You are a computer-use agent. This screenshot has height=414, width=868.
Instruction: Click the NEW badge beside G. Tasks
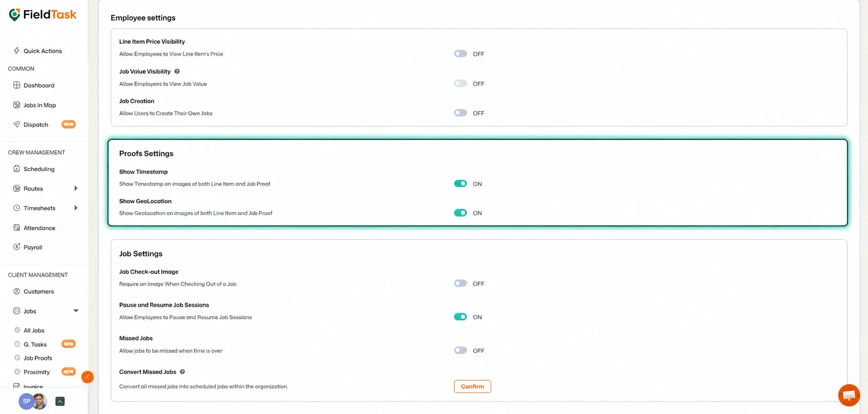(x=69, y=344)
